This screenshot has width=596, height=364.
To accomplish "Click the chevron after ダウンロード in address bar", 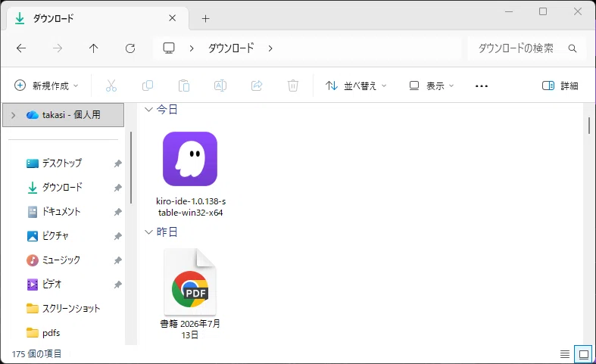I will (270, 48).
